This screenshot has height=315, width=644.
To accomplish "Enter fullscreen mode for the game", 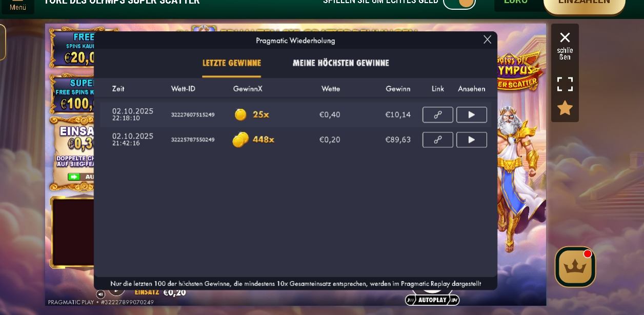I will point(565,84).
